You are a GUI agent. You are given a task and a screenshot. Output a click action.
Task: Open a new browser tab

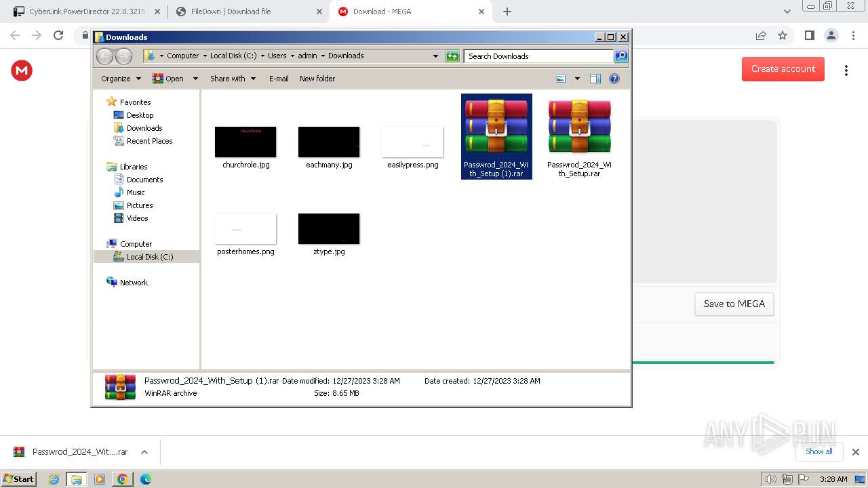[x=507, y=12]
